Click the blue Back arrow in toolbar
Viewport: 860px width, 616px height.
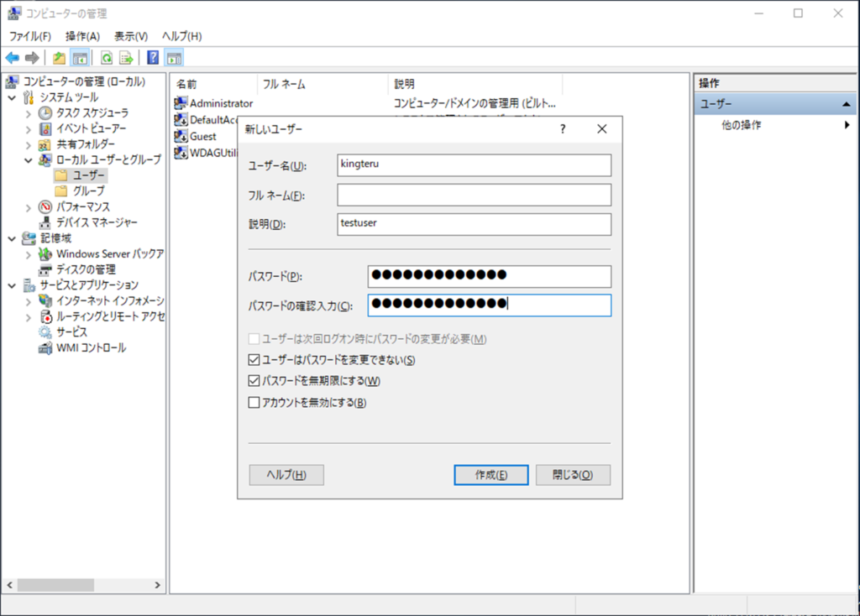tap(12, 58)
